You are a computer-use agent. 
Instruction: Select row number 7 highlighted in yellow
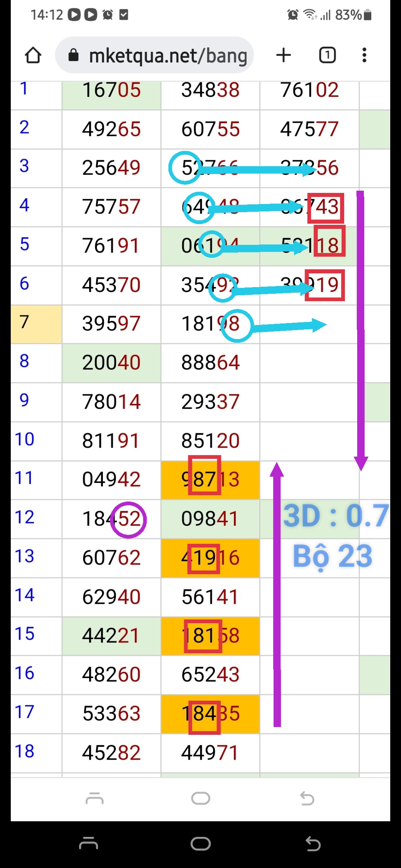(x=25, y=322)
